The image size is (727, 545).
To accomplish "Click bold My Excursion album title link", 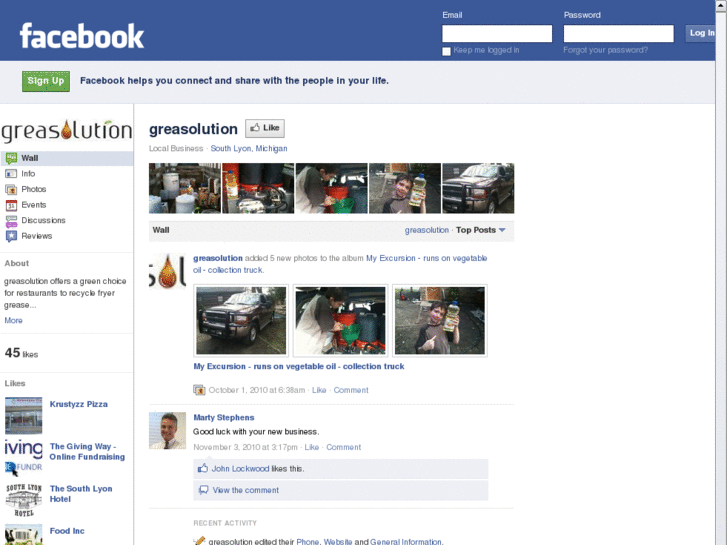I will pyautogui.click(x=299, y=366).
